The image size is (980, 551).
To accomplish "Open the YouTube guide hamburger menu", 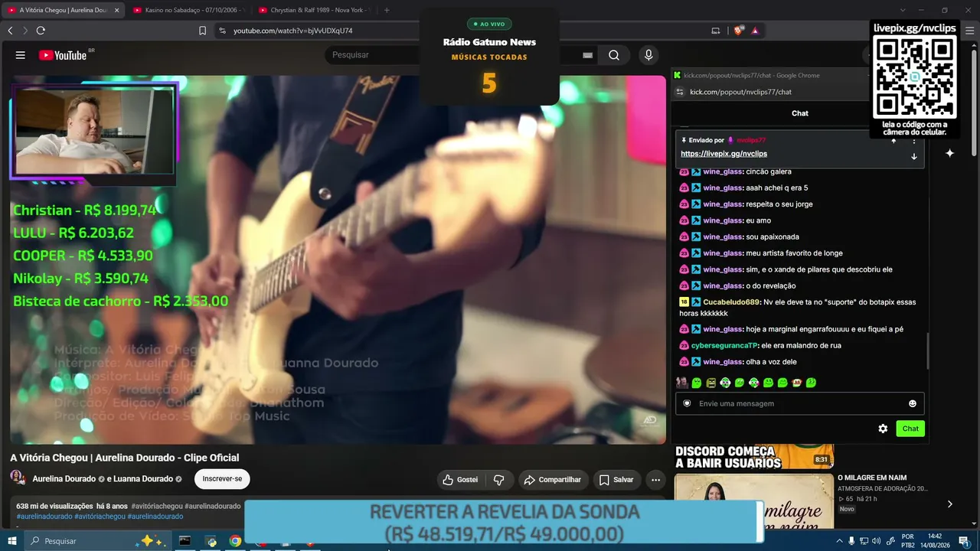I will [21, 55].
